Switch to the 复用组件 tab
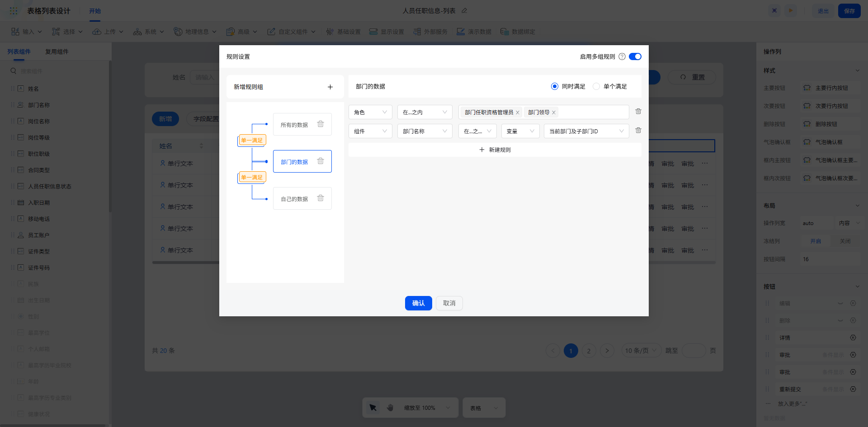The image size is (868, 427). [57, 52]
